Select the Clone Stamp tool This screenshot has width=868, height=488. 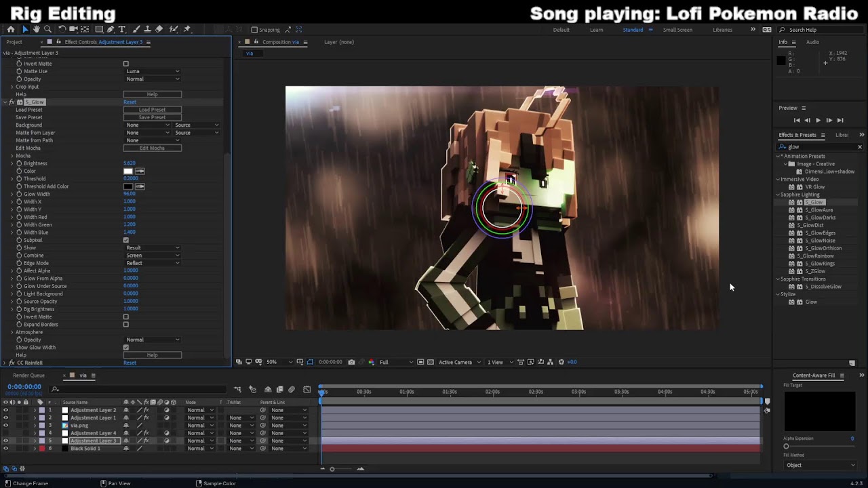148,29
